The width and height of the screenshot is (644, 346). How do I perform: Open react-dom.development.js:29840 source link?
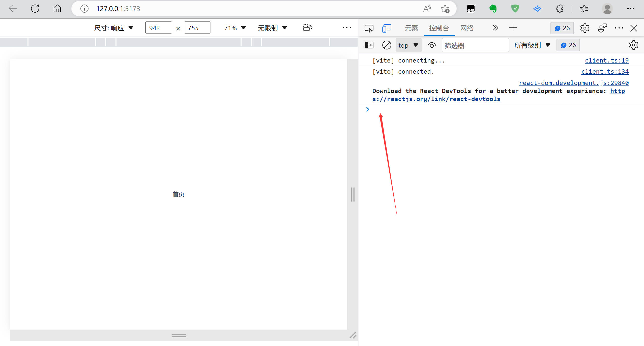click(x=574, y=83)
